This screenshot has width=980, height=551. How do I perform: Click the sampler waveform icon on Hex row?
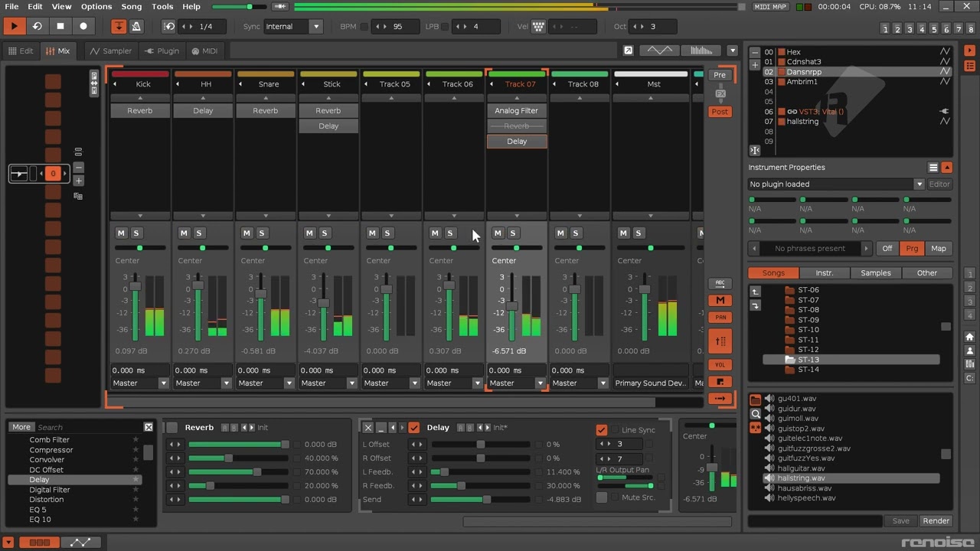(945, 52)
